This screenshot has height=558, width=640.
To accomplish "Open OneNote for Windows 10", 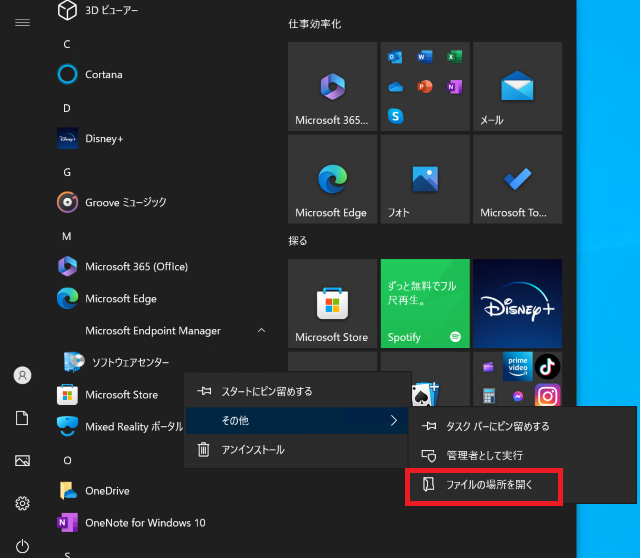I will (x=131, y=523).
